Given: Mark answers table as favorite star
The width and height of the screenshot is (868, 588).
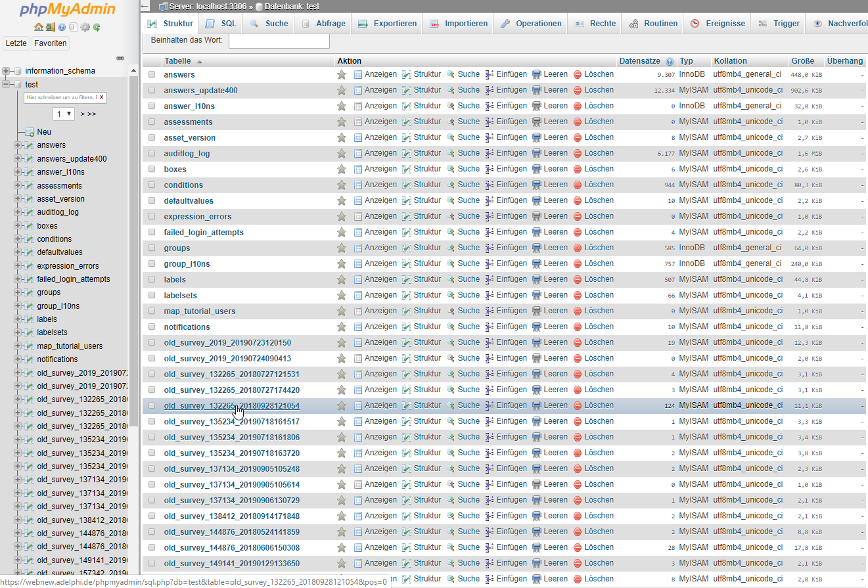Looking at the screenshot, I should click(x=342, y=74).
